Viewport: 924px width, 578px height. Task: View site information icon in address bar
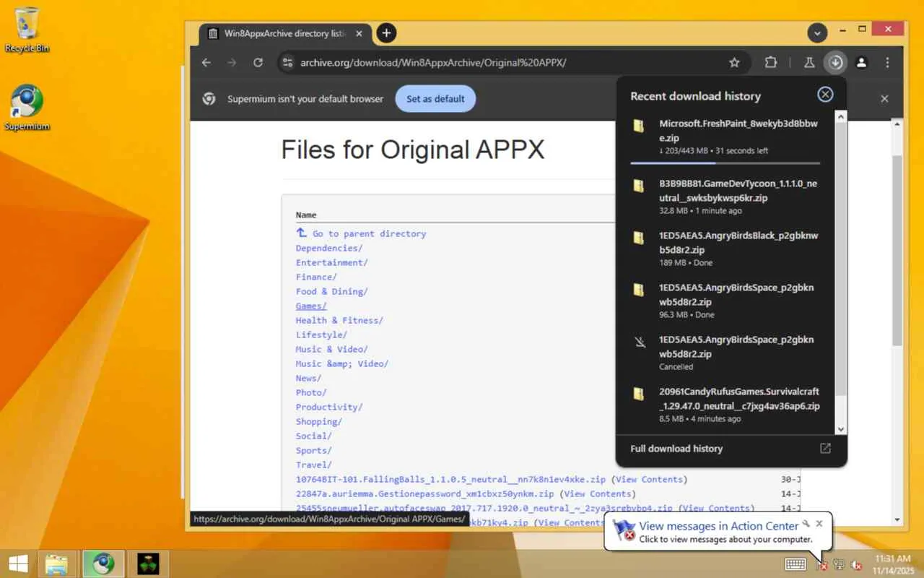[x=288, y=63]
